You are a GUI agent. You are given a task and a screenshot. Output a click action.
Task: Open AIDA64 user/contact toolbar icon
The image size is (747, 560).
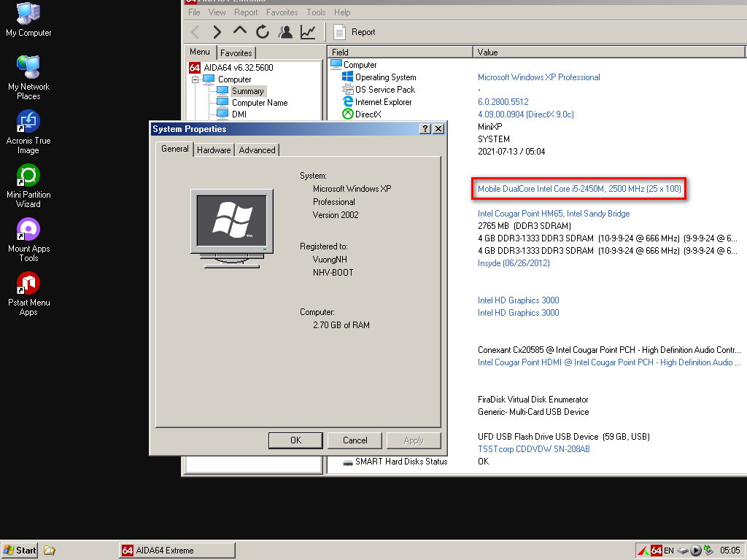pos(285,32)
